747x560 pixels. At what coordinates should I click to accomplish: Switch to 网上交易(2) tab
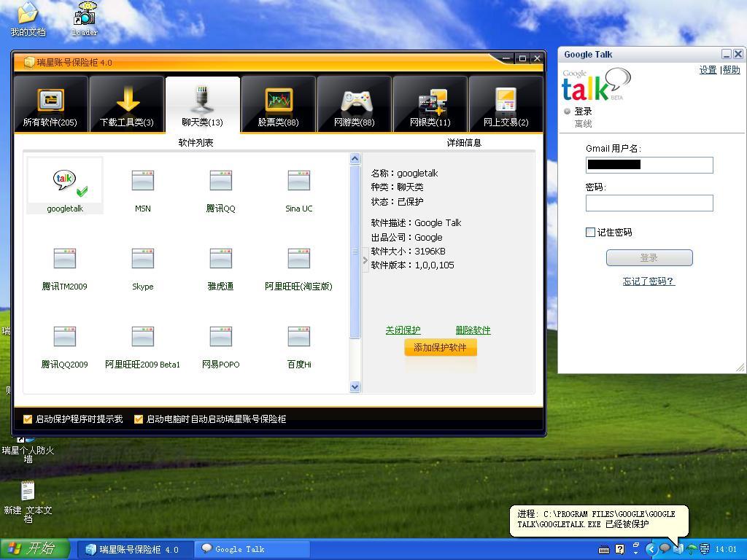click(506, 104)
